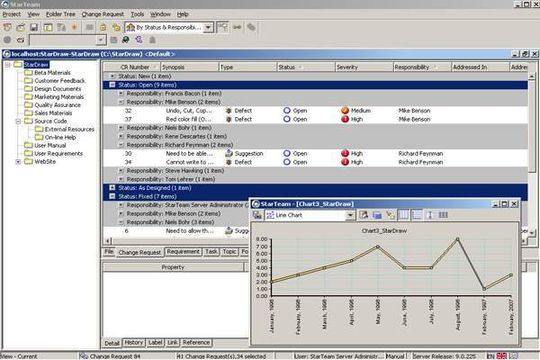Collapse the Status: Open group
Viewport: 540px width, 360px height.
[112, 85]
